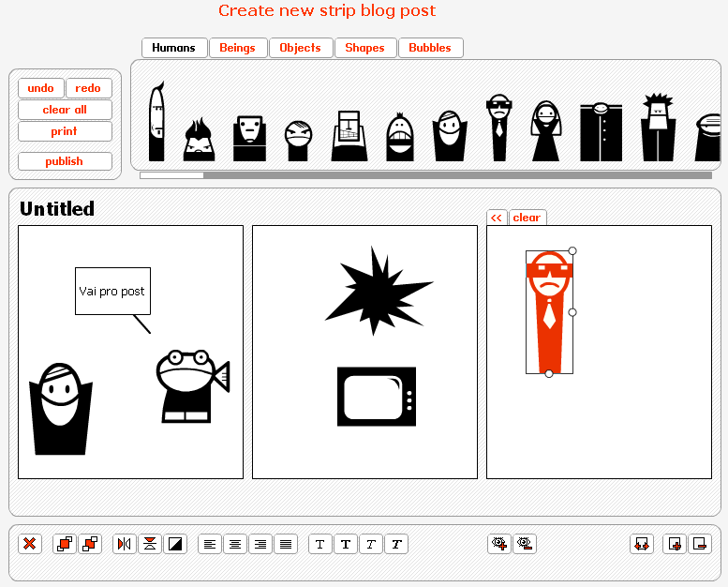The width and height of the screenshot is (728, 587).
Task: Zoom out with eye-minus icon
Action: 525,544
